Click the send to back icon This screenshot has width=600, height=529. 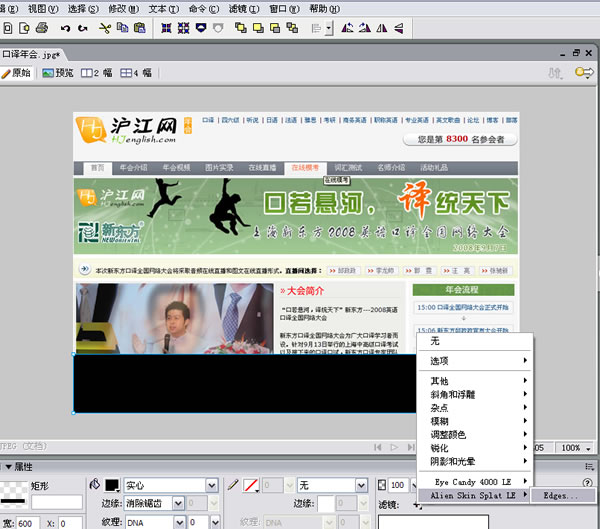click(292, 28)
